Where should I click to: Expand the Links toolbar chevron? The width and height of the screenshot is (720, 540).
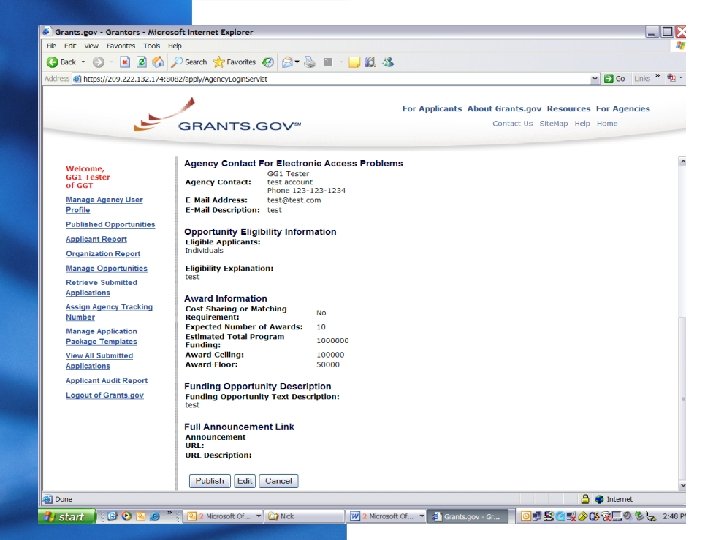(x=658, y=77)
